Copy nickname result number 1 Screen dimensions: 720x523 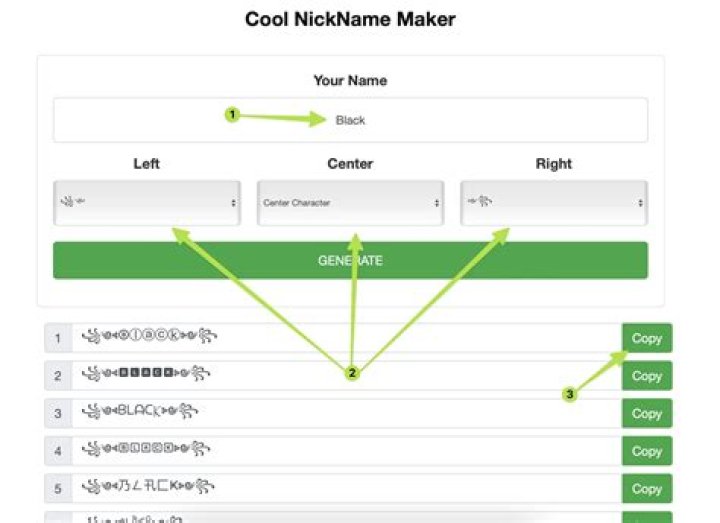(647, 338)
